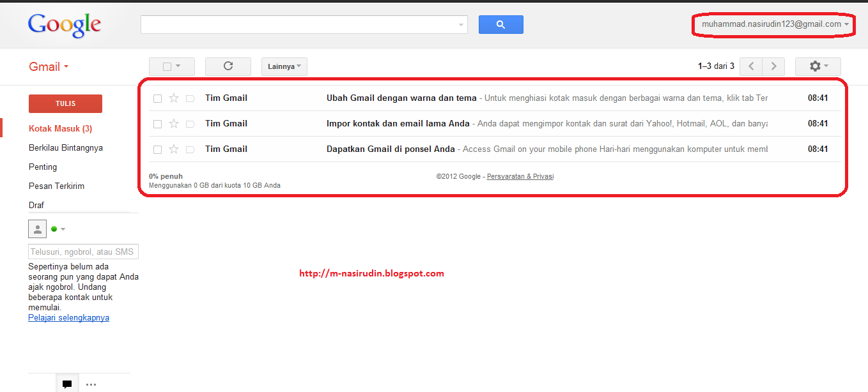Open the Penting folder
The width and height of the screenshot is (868, 392).
43,167
